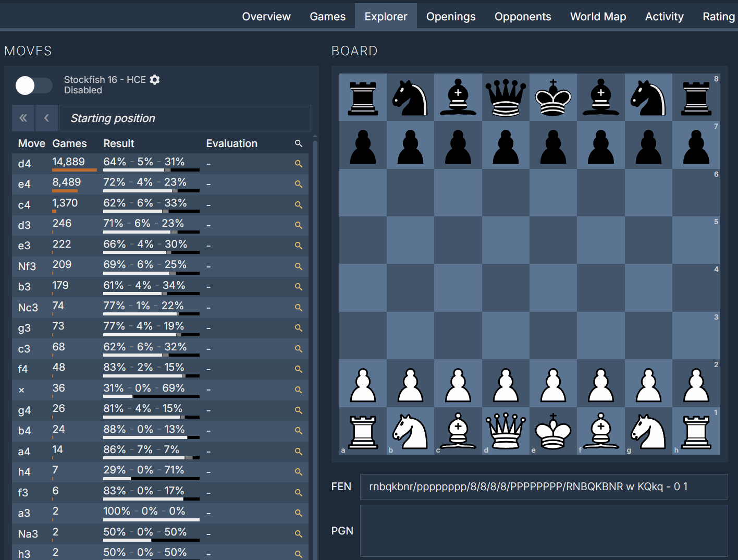The width and height of the screenshot is (738, 560).
Task: Search games for a4 move
Action: (299, 452)
